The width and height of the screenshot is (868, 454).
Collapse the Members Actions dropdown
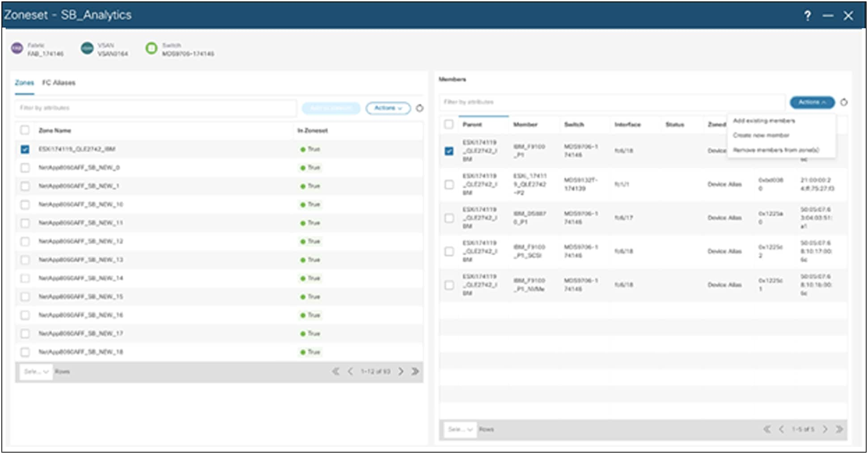coord(812,102)
